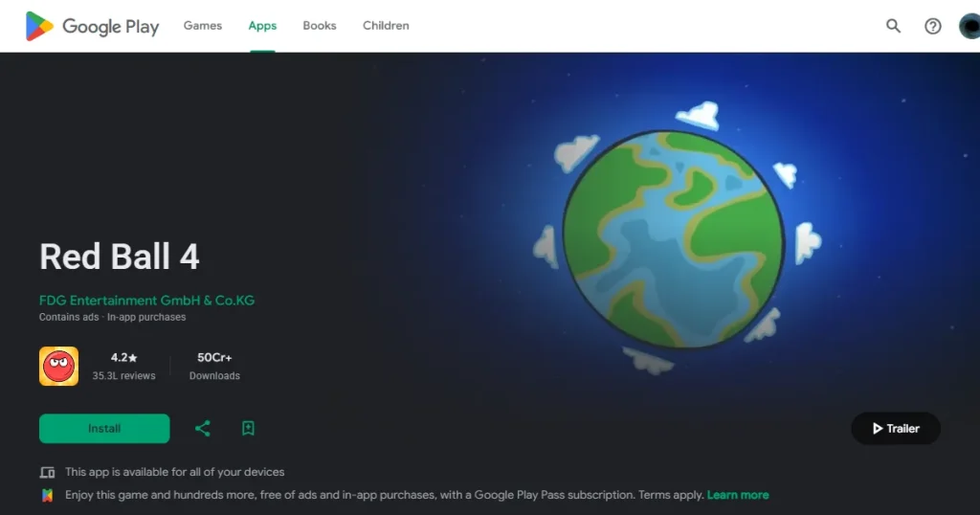Open the account profile avatar

pyautogui.click(x=969, y=26)
